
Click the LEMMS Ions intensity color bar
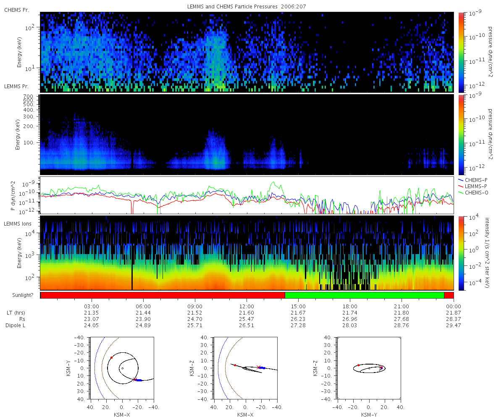tap(461, 253)
